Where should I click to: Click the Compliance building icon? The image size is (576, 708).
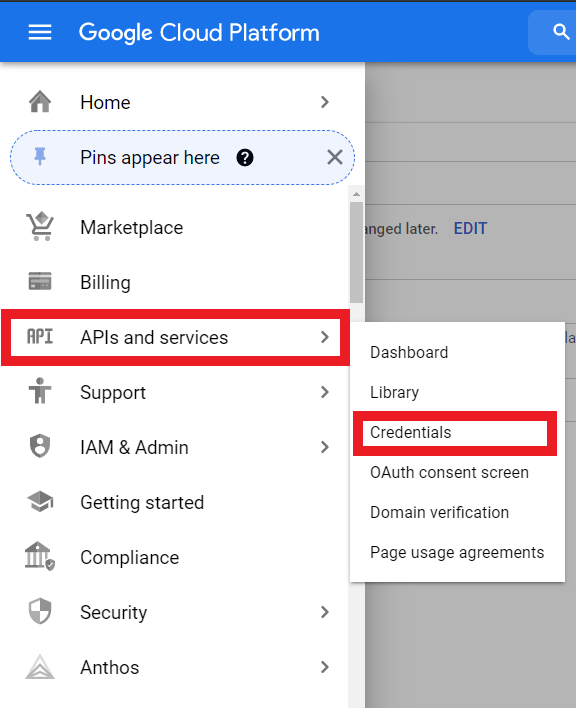click(x=40, y=556)
